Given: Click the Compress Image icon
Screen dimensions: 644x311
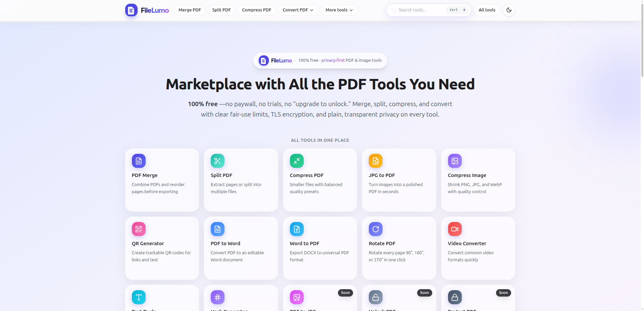Looking at the screenshot, I should (x=455, y=161).
